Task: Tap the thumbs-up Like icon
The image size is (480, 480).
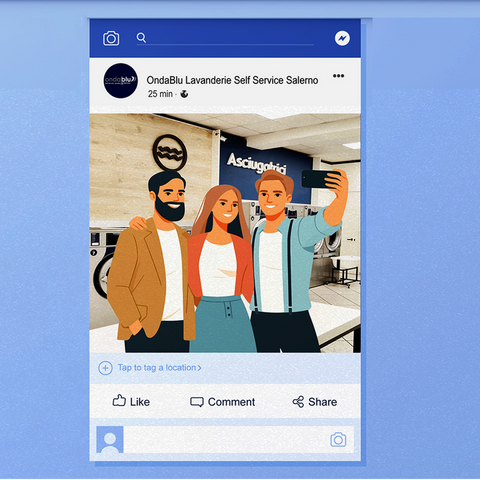Action: click(119, 400)
